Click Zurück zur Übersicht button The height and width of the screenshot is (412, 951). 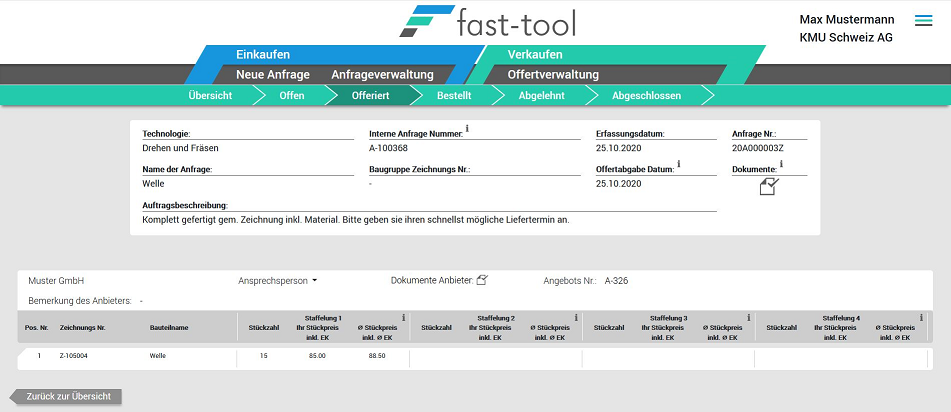tap(68, 397)
